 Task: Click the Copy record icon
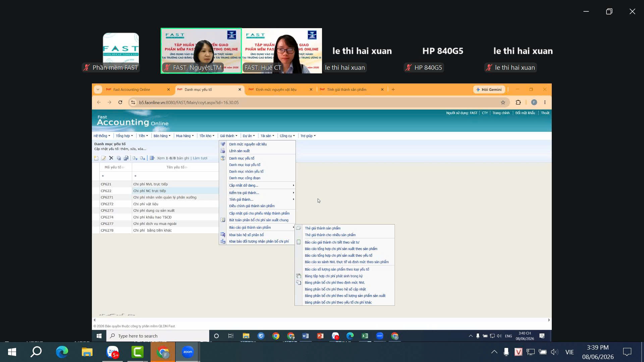pos(119,158)
